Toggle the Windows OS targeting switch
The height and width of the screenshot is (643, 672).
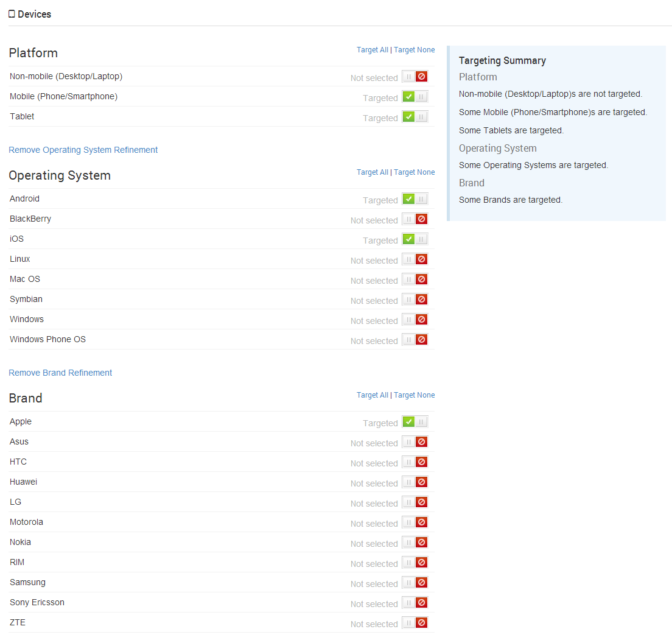coord(415,320)
